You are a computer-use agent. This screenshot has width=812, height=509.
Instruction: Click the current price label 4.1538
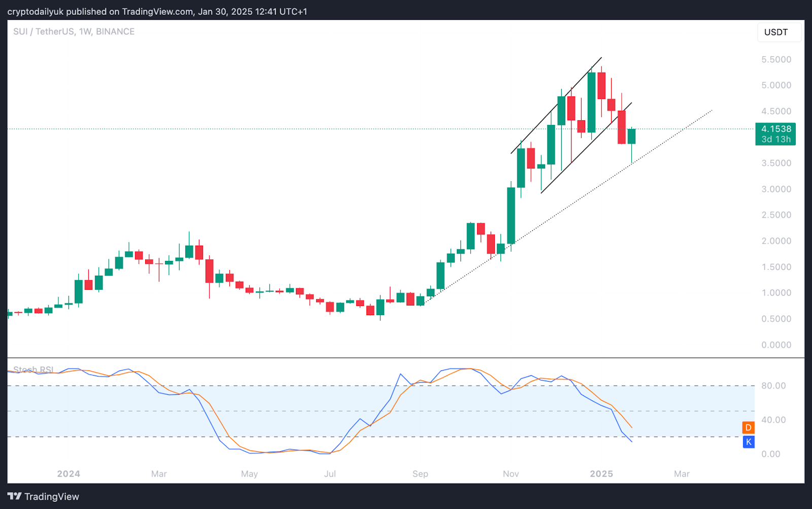pos(775,134)
